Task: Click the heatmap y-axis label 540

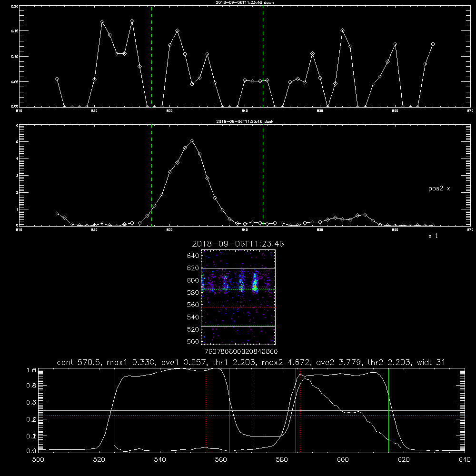Action: click(x=193, y=317)
